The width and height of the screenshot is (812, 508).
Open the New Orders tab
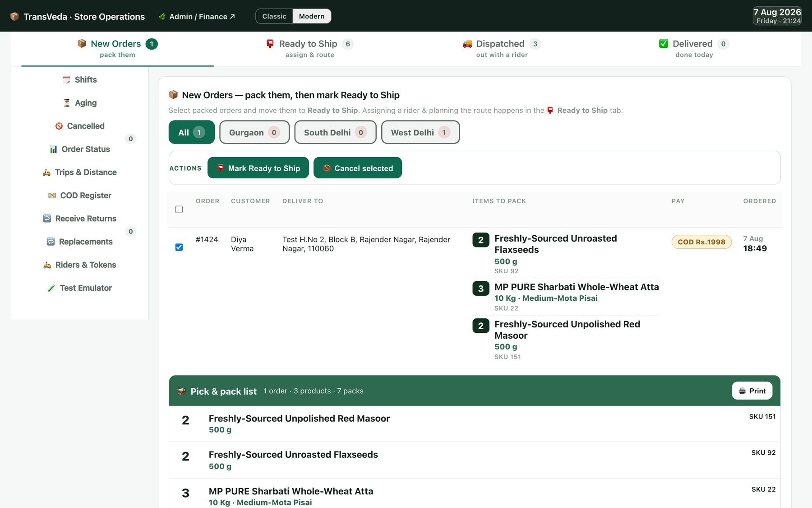click(x=117, y=49)
